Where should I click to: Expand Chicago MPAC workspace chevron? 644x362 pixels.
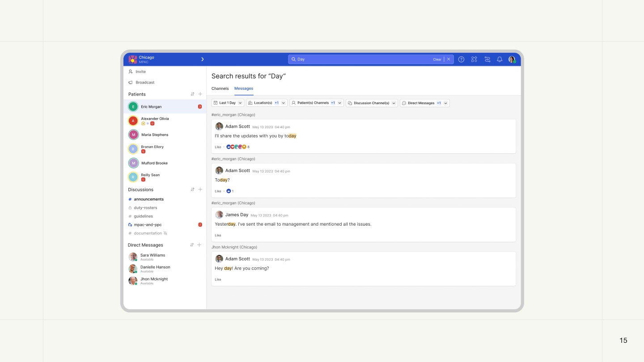point(202,59)
